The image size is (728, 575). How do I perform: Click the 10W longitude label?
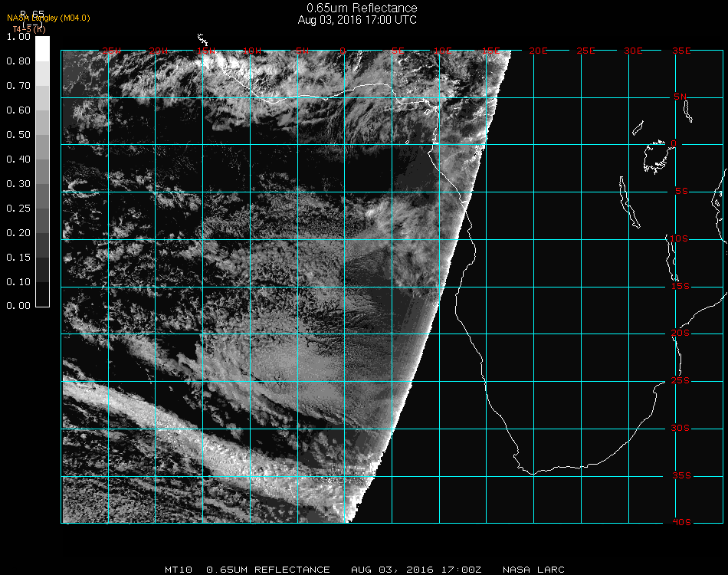(252, 51)
